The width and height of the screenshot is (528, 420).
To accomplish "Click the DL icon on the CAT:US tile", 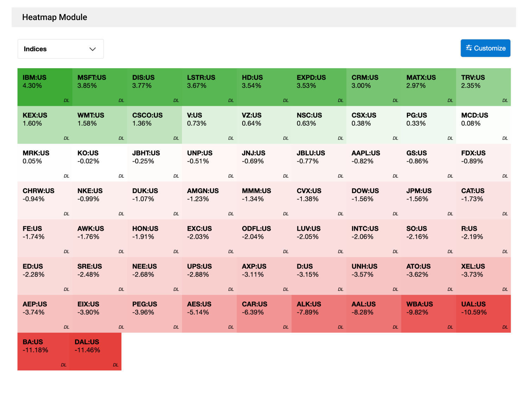I will pos(505,214).
